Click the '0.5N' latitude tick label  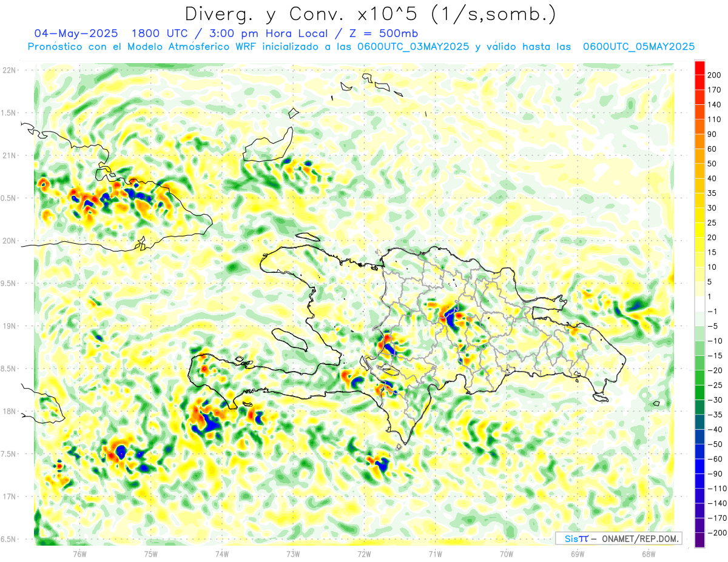9,198
